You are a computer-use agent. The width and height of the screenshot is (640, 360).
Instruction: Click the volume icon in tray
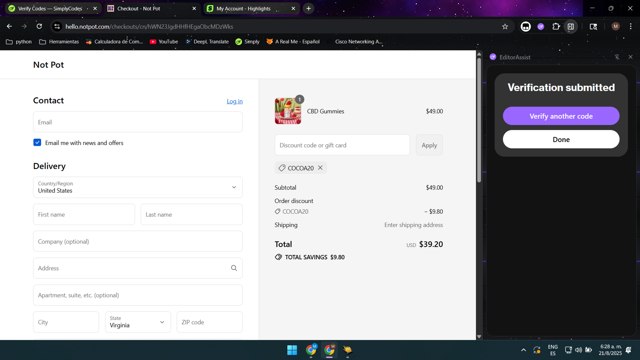pos(578,350)
